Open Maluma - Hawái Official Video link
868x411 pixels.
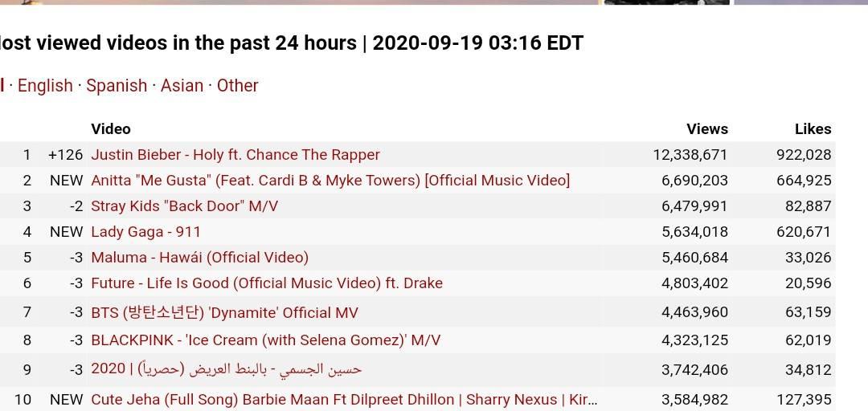click(x=200, y=258)
